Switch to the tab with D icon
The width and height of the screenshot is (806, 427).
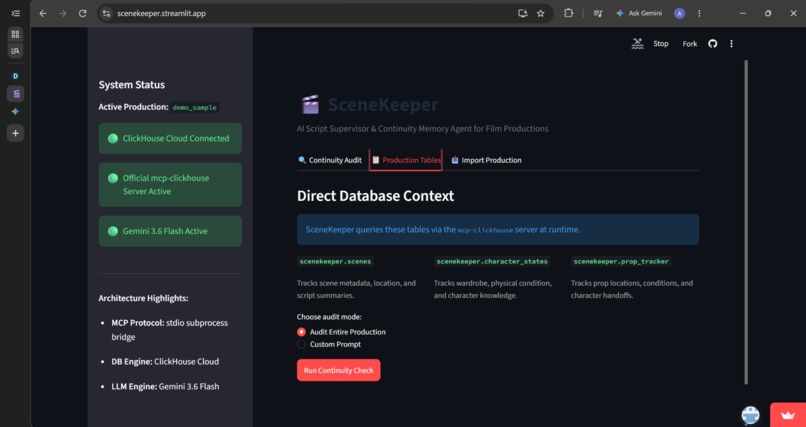tap(15, 76)
